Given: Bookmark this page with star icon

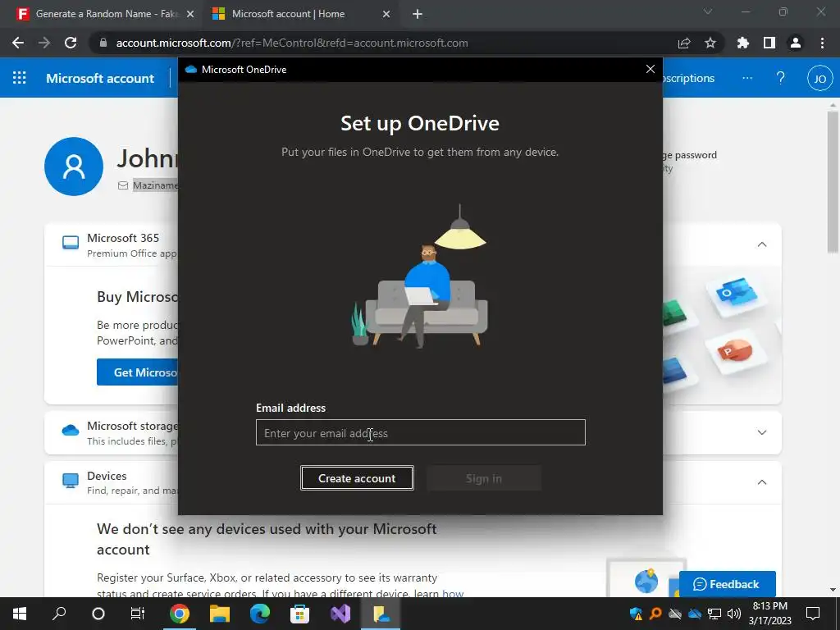Looking at the screenshot, I should tap(710, 43).
